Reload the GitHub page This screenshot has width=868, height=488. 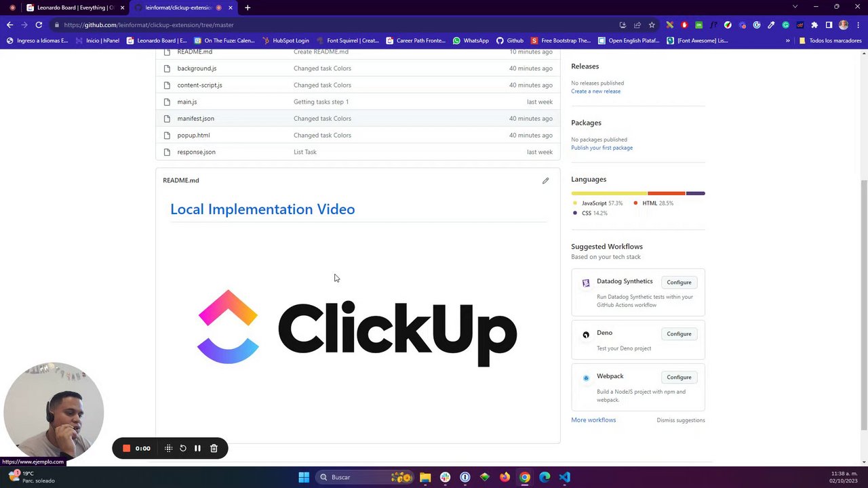[39, 25]
